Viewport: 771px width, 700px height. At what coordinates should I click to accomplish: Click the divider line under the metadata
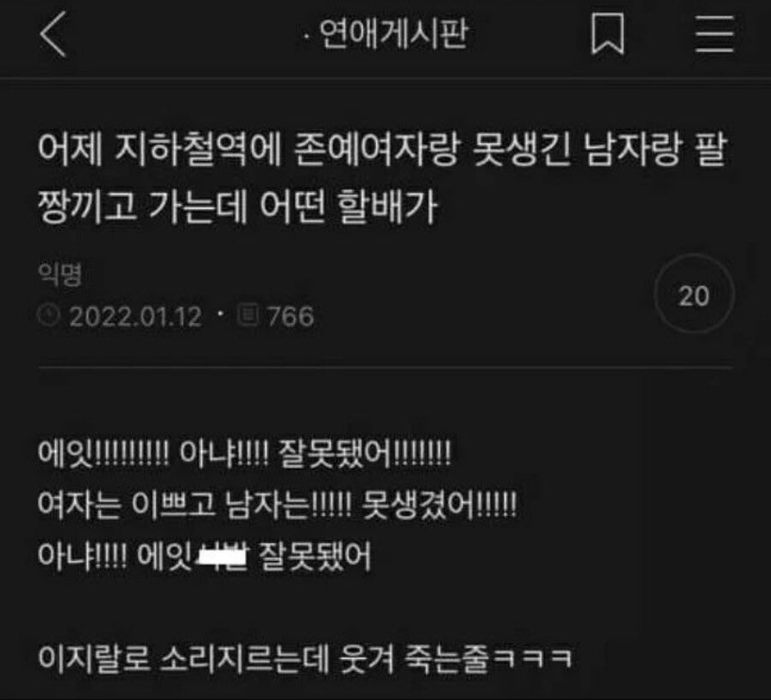tap(385, 367)
